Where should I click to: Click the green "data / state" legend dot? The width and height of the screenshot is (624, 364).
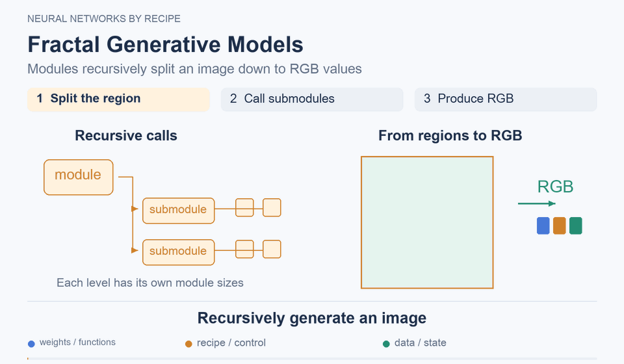pos(386,344)
